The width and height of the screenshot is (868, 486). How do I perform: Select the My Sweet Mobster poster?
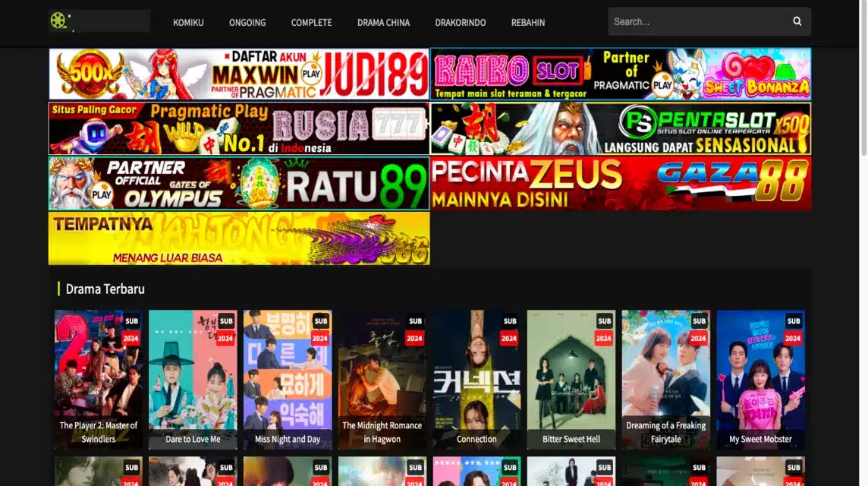(x=760, y=380)
